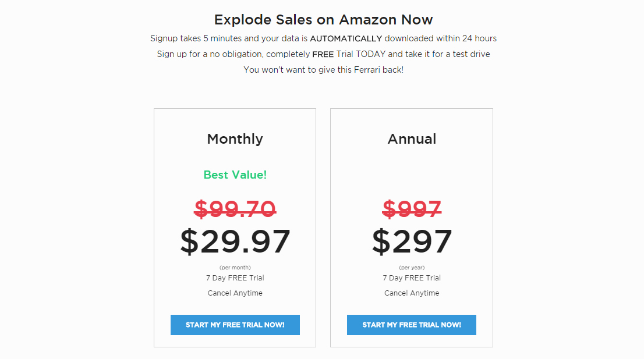Click the green Best Value! label

pyautogui.click(x=235, y=175)
